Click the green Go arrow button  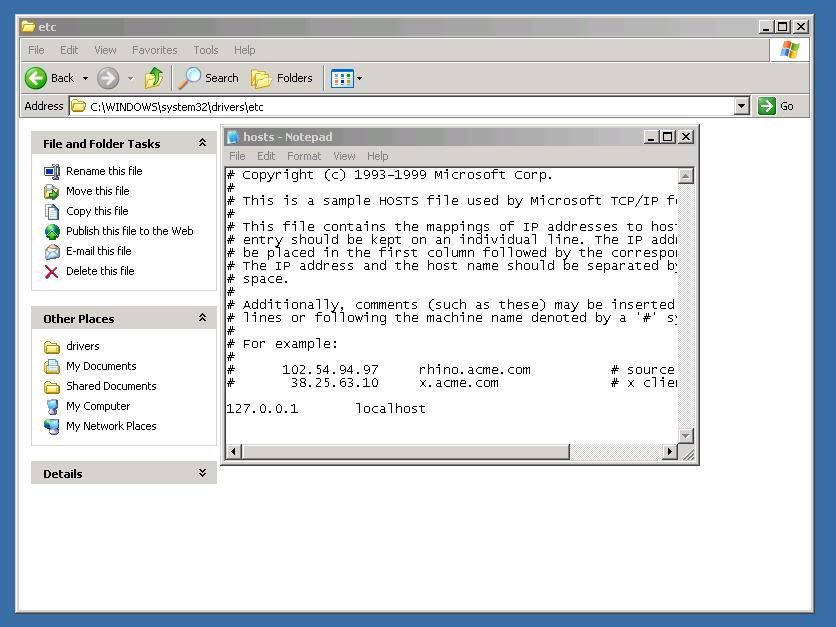click(767, 106)
